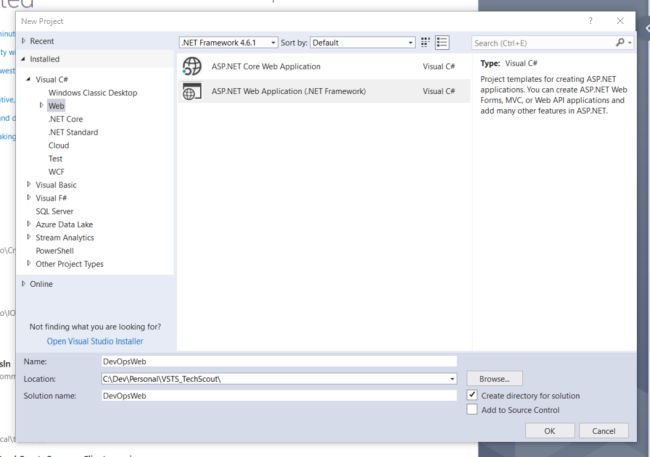The height and width of the screenshot is (457, 650).
Task: Open the help question mark button
Action: 590,21
